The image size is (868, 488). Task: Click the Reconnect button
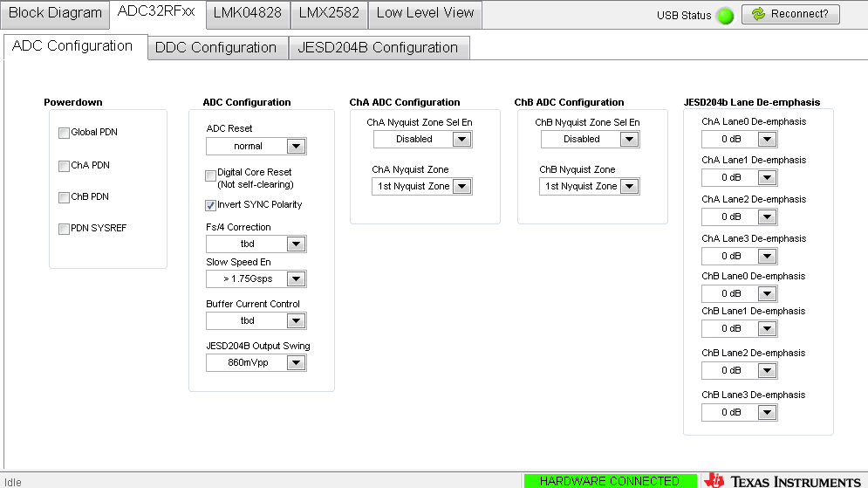[x=790, y=14]
